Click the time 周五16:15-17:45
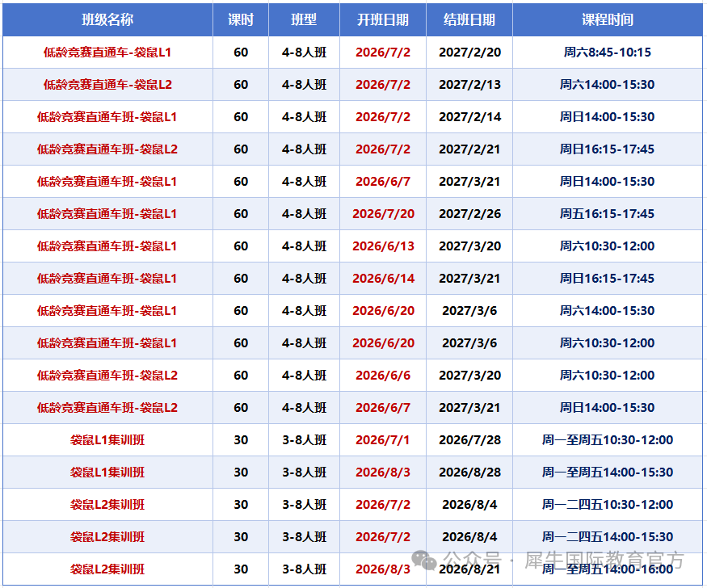The image size is (707, 588). point(607,214)
